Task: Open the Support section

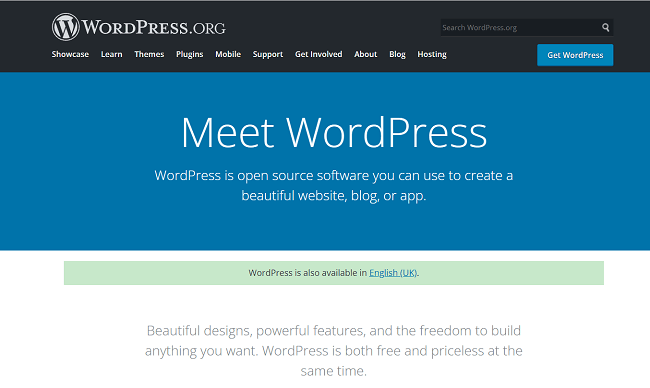Action: point(268,54)
